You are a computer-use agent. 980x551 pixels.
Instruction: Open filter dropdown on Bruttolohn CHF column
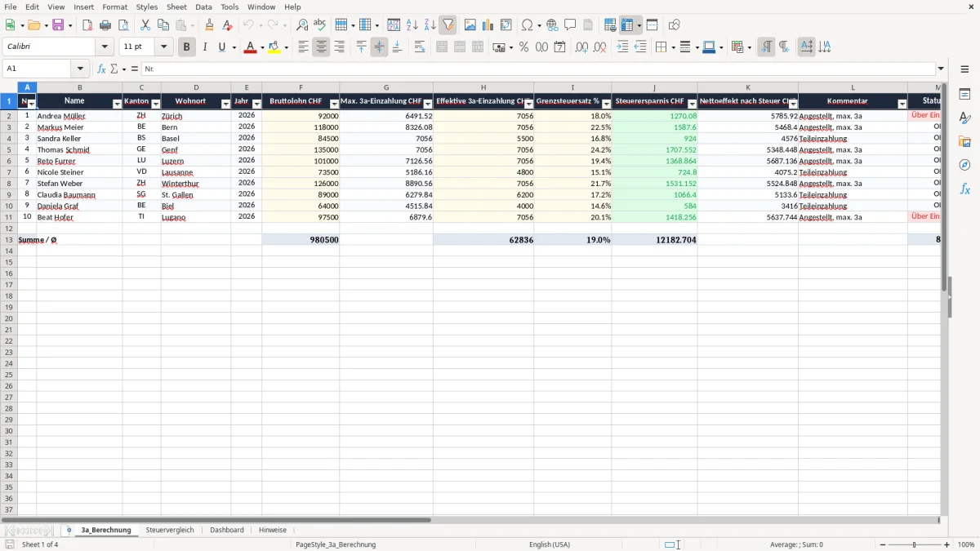[x=334, y=104]
